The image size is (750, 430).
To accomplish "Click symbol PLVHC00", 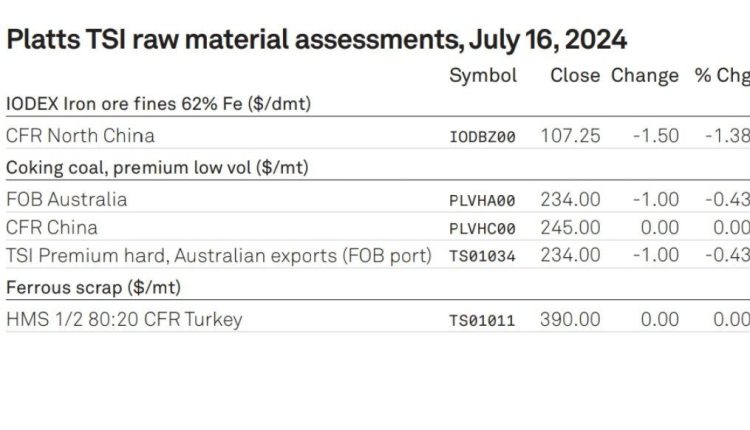I will click(x=482, y=229).
